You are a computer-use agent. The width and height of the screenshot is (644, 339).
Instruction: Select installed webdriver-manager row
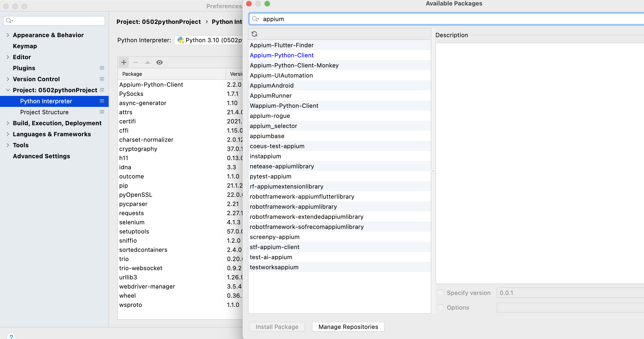[x=180, y=286]
